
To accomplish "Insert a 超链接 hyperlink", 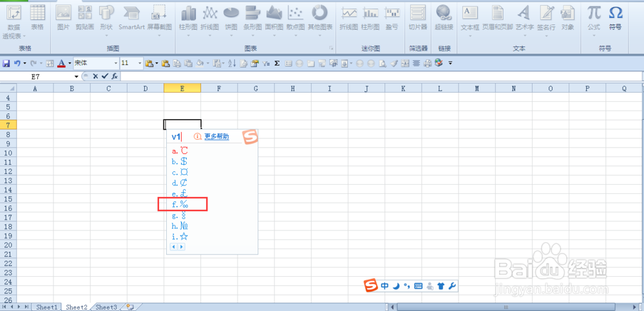I will click(x=444, y=19).
